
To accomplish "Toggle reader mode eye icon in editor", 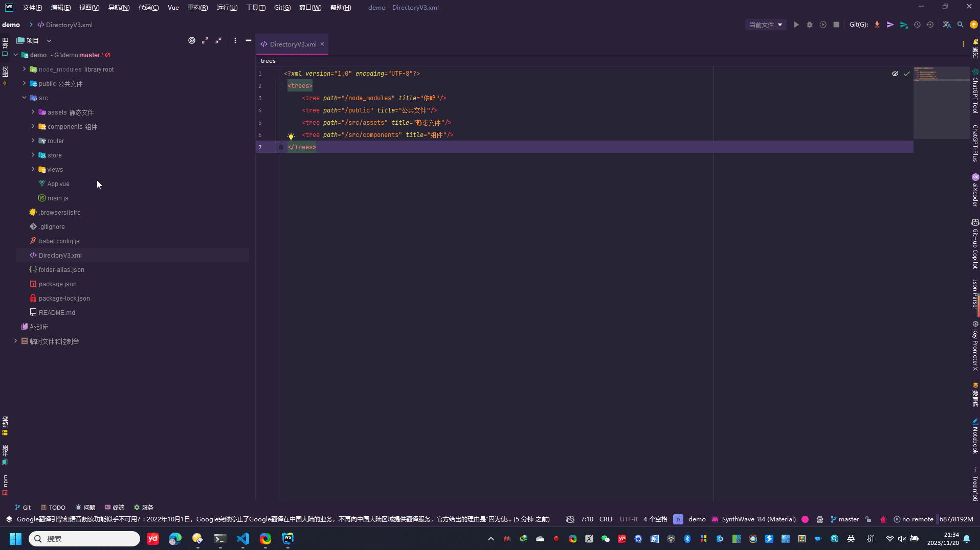I will pyautogui.click(x=895, y=74).
